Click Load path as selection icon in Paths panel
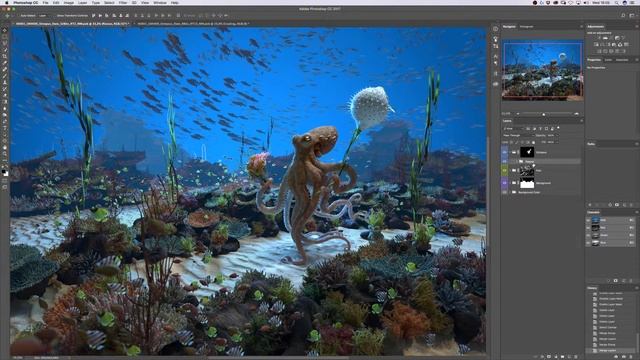 pyautogui.click(x=603, y=205)
